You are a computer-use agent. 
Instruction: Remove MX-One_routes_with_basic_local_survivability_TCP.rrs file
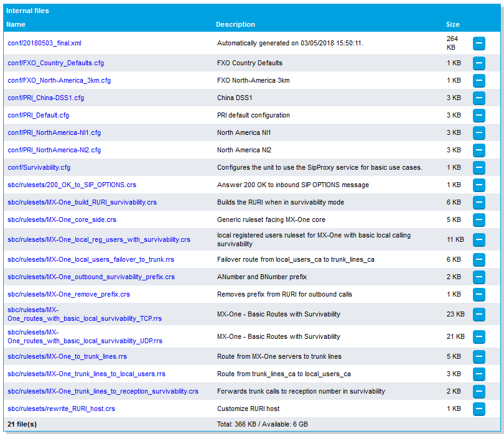pyautogui.click(x=478, y=314)
